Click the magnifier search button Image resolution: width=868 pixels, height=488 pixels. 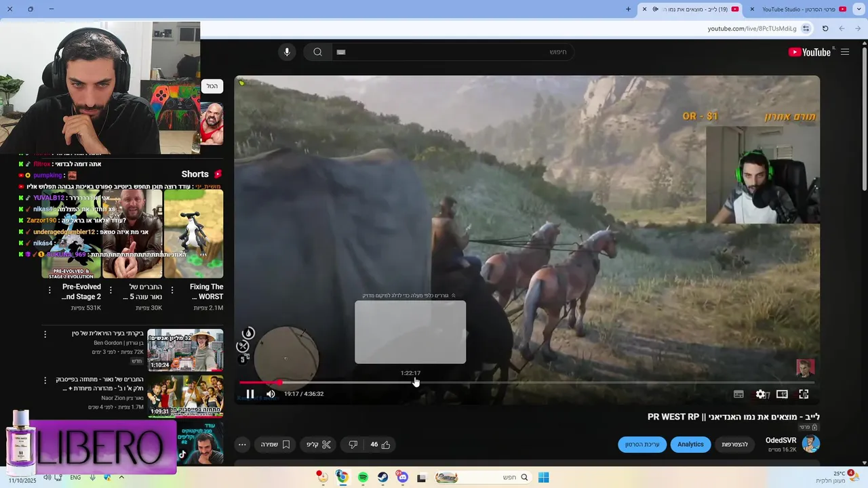click(317, 52)
